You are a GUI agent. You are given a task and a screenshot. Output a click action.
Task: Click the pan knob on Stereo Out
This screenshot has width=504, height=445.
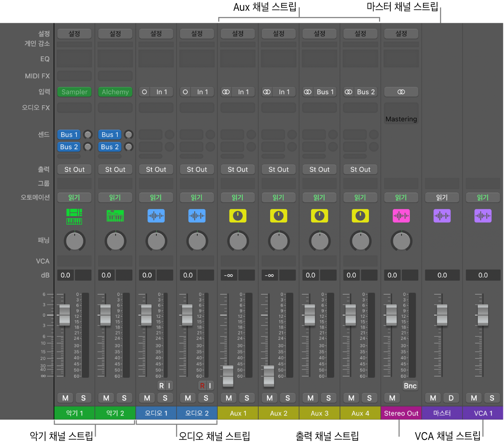(401, 241)
